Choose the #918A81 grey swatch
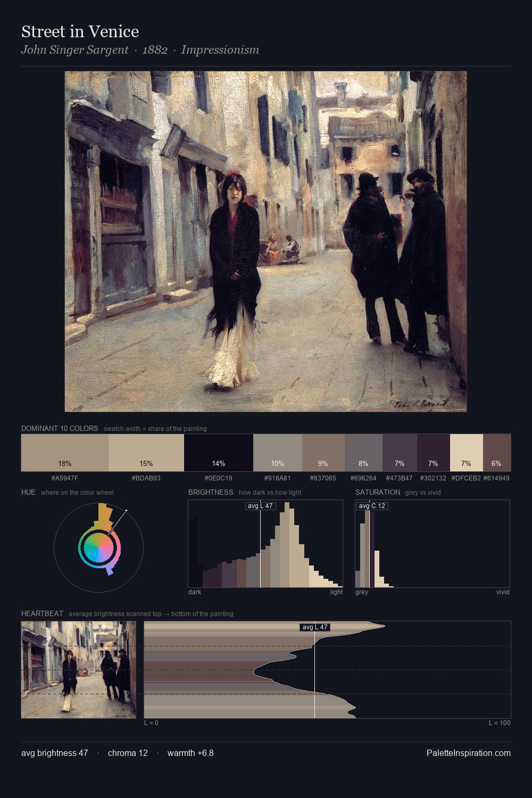The width and height of the screenshot is (532, 798). (278, 453)
